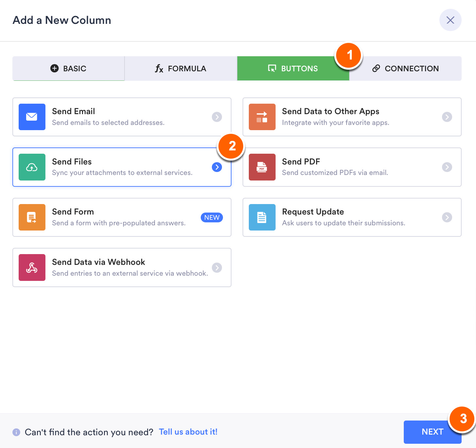Screen dimensions: 476x448
Task: Expand the Send PDF option arrow
Action: [x=447, y=167]
